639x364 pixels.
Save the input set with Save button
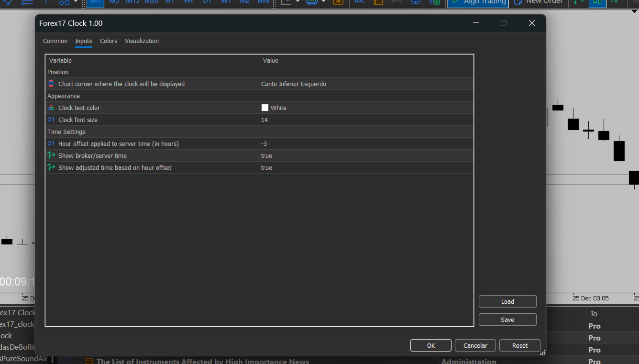pos(507,320)
